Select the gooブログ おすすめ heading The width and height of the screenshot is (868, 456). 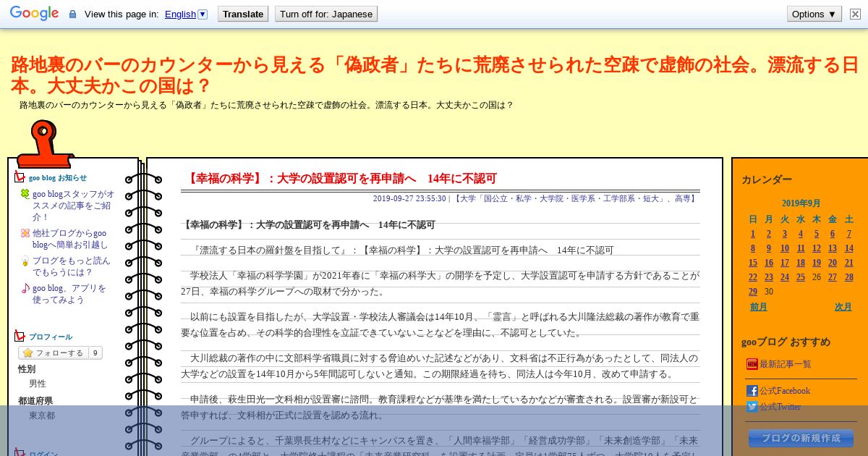786,342
